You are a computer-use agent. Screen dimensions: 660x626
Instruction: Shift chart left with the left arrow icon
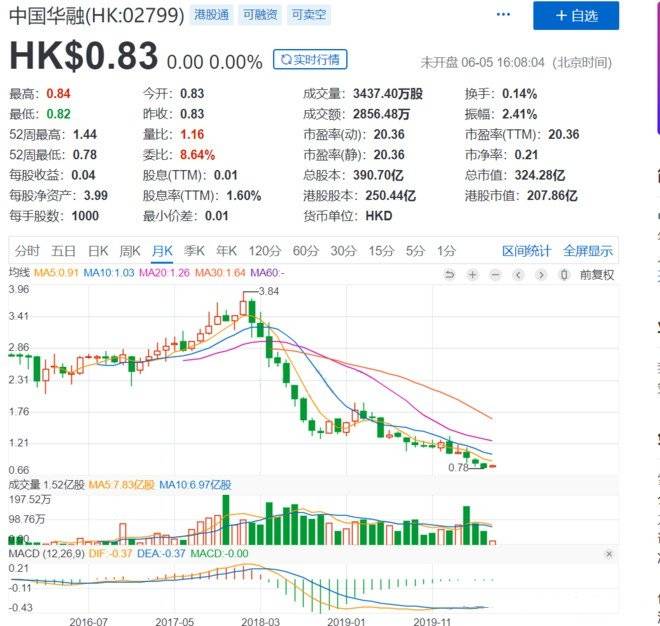(x=518, y=275)
